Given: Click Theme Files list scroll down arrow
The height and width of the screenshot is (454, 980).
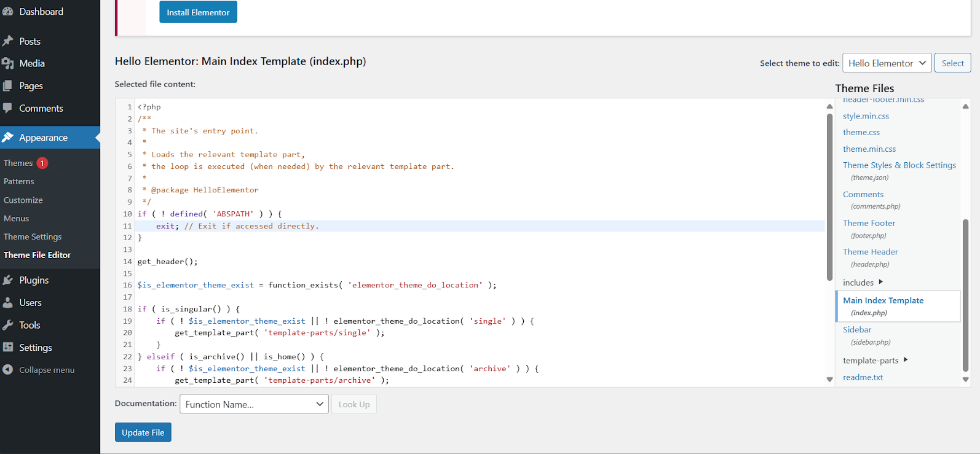Looking at the screenshot, I should point(965,380).
